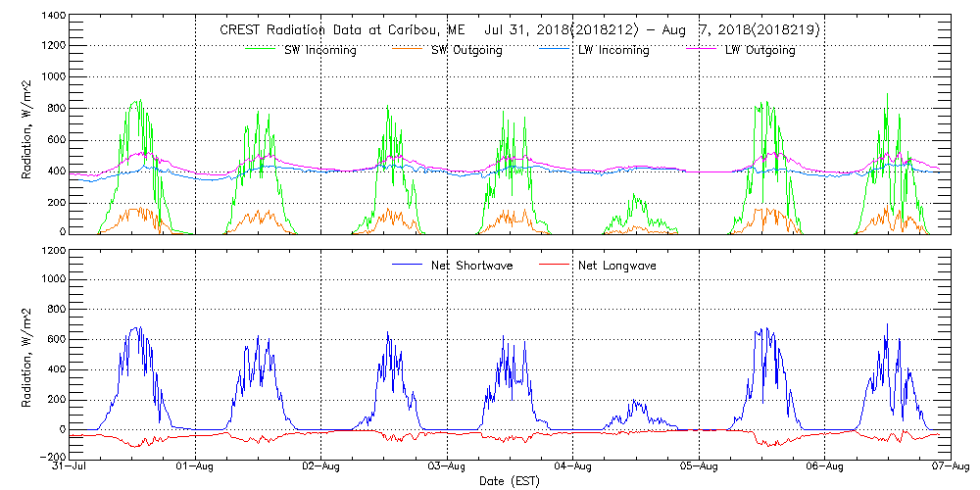Click the '400' tick on the upper y-axis
980x490 pixels.
(x=56, y=171)
